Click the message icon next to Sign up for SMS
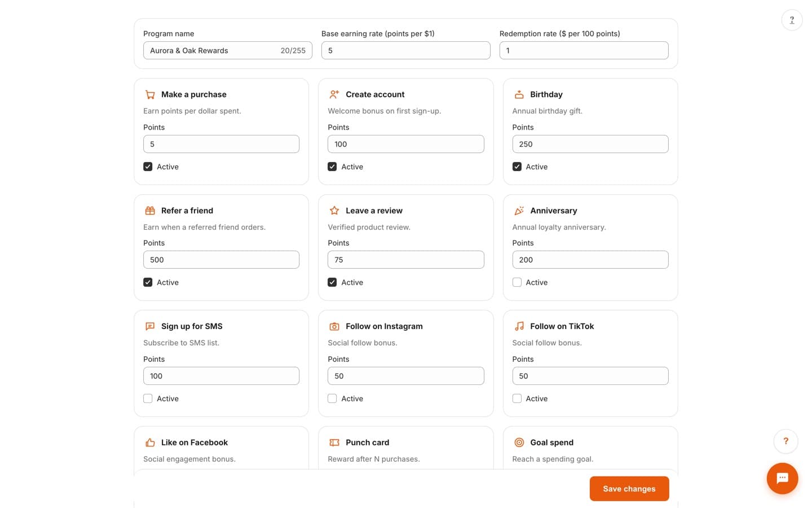Viewport: 812px width, 508px height. [x=150, y=326]
